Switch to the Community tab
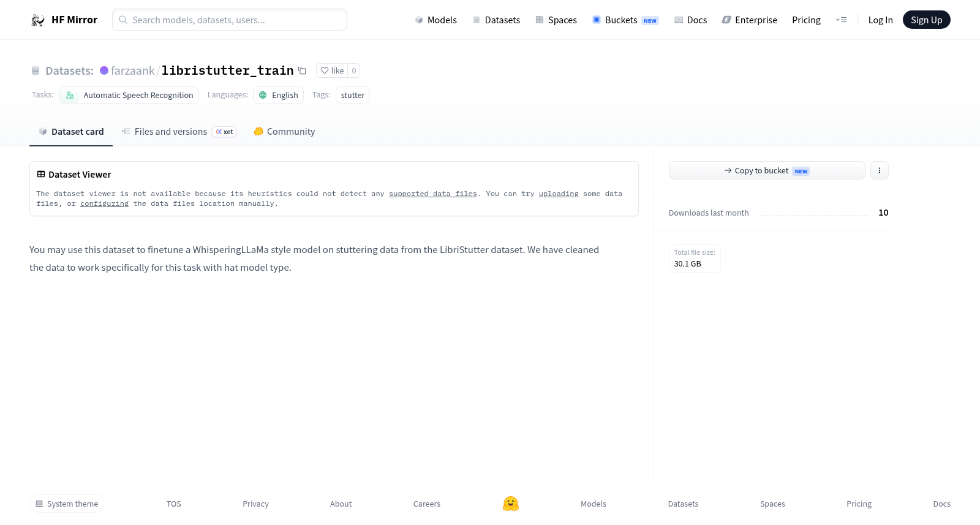This screenshot has width=980, height=525. pos(284,131)
